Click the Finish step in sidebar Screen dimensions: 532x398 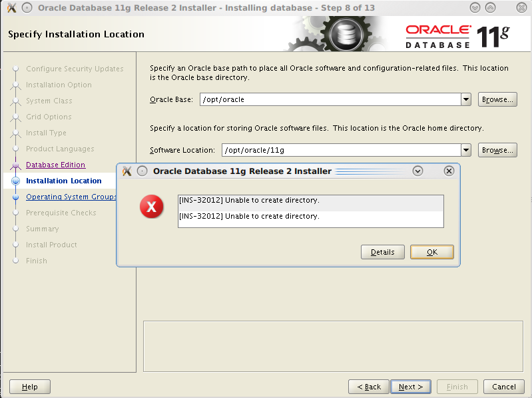click(x=37, y=261)
